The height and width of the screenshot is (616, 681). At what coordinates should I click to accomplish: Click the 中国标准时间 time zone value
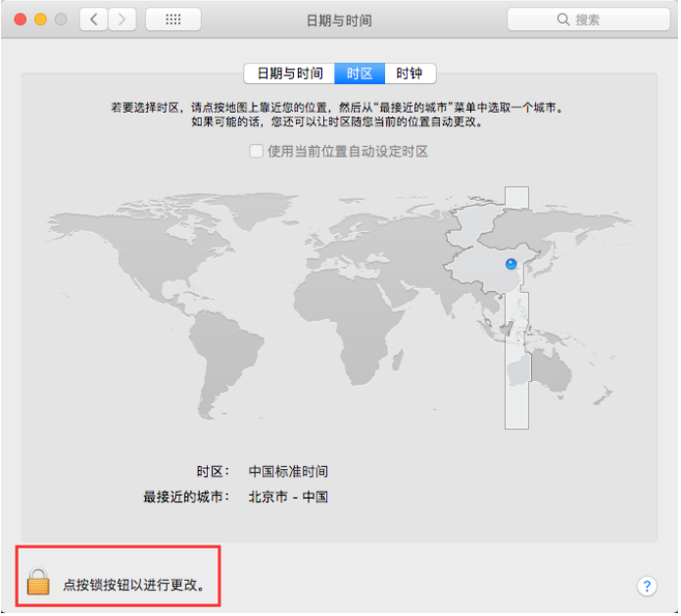[288, 471]
